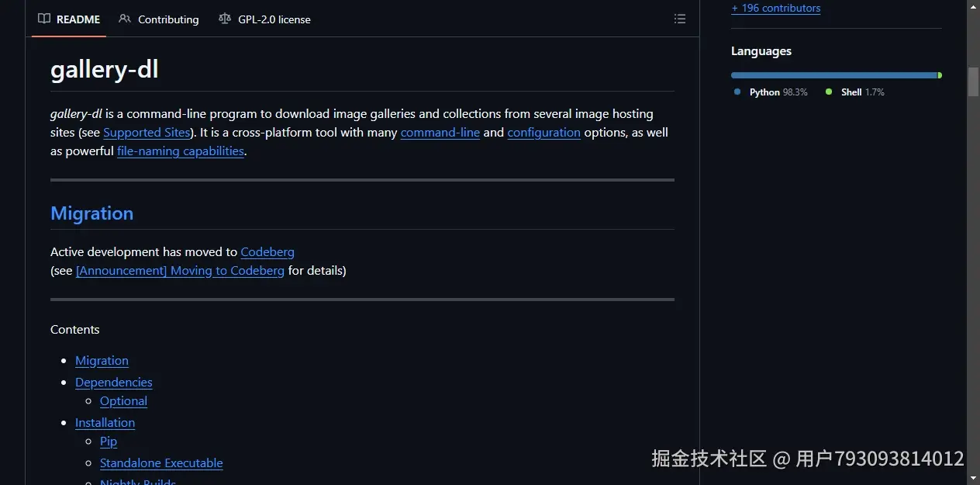
Task: Open the GPL-2.0 license tab
Action: click(x=264, y=19)
